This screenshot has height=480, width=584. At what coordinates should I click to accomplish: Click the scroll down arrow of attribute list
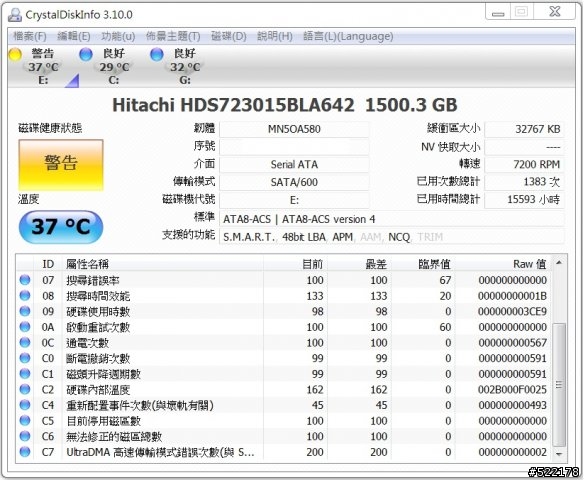point(559,454)
